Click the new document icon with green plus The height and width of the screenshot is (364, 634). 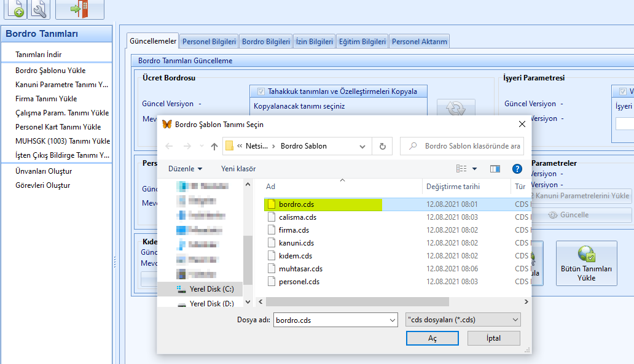[15, 9]
